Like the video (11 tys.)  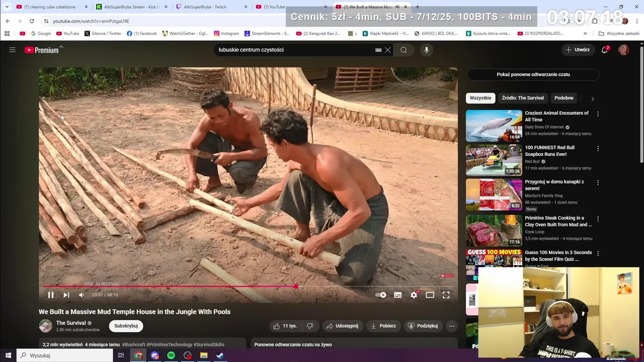[x=285, y=326]
